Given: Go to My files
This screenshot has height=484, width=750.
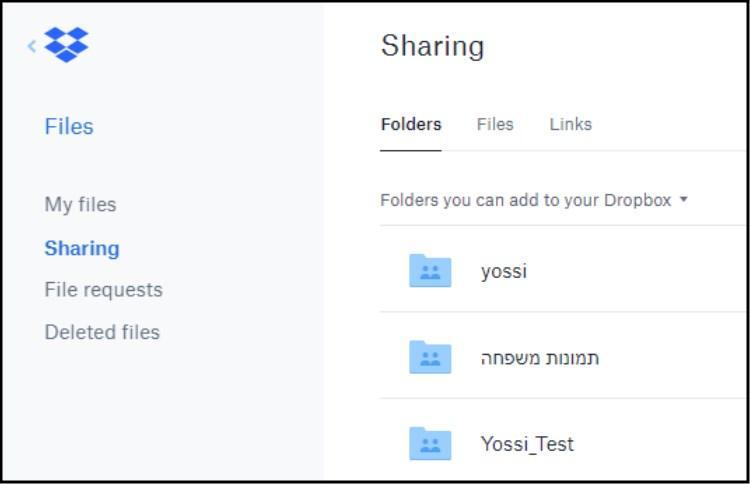Looking at the screenshot, I should [80, 205].
